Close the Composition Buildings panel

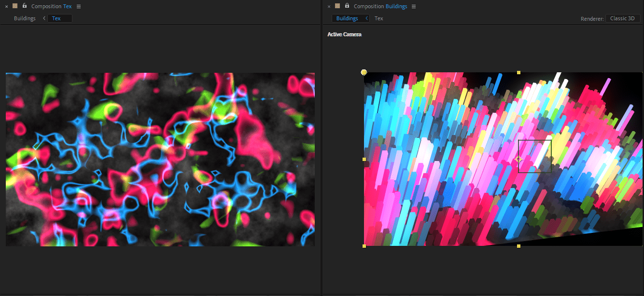329,6
